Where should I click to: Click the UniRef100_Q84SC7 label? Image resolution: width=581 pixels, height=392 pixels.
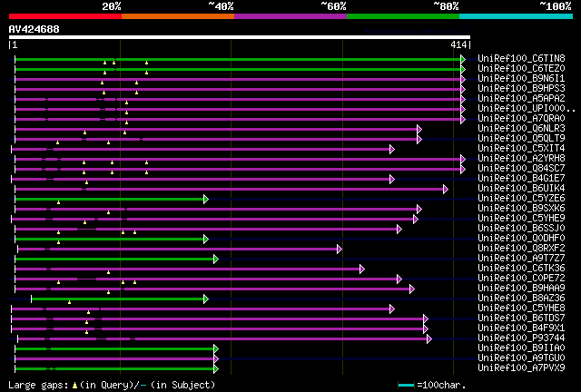(x=521, y=169)
